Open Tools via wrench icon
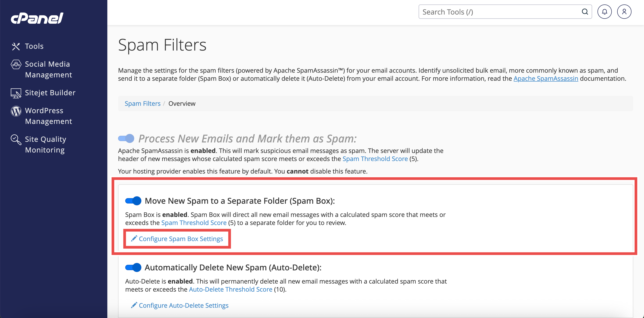The height and width of the screenshot is (318, 644). [16, 46]
